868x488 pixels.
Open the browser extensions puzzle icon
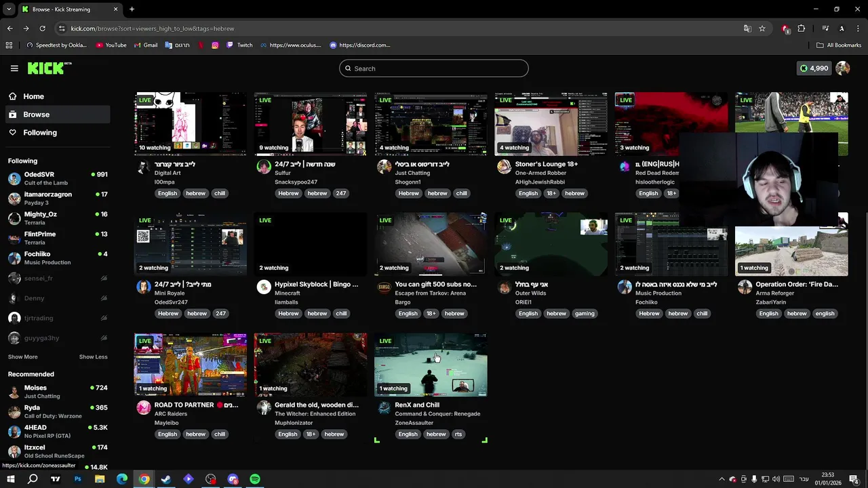[802, 28]
